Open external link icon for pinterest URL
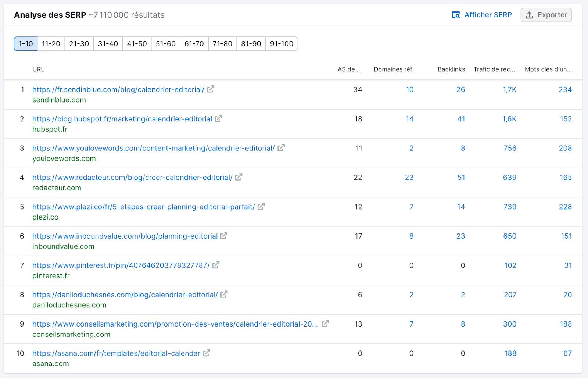The image size is (588, 378). tap(216, 265)
